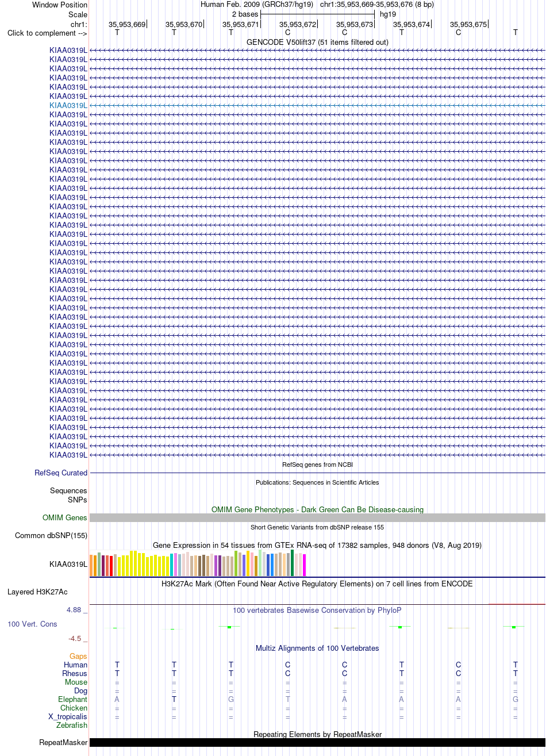Click the '2 bases' scale bar text

[x=245, y=14]
